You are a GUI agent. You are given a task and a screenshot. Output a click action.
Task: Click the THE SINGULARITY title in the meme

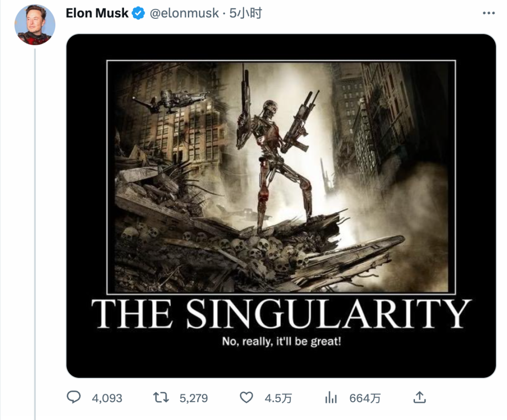pos(281,314)
